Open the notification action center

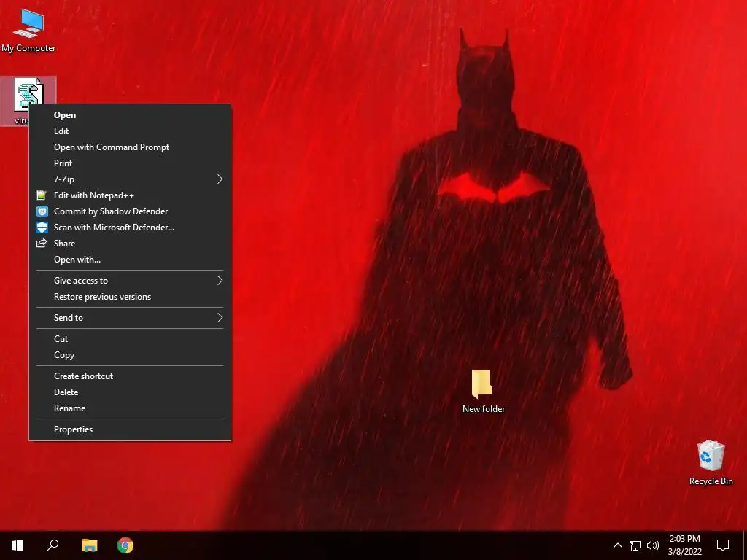click(x=723, y=545)
